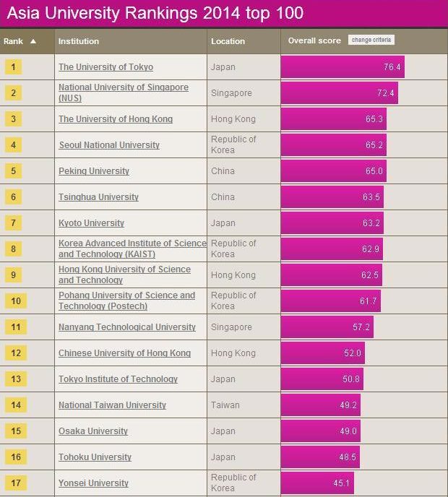
Task: Click the 'change criteria' button
Action: (x=371, y=40)
